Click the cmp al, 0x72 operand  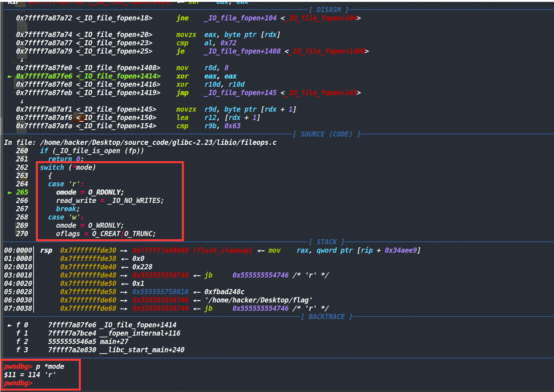pos(220,43)
